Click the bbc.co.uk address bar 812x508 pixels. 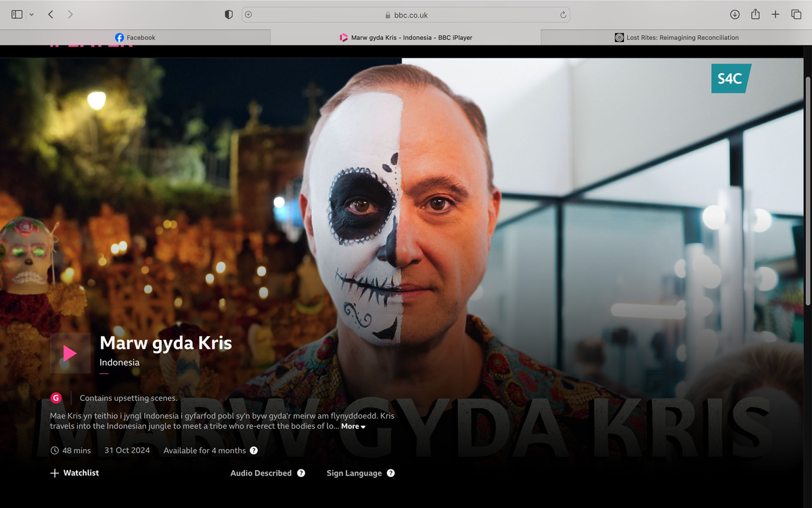pyautogui.click(x=406, y=14)
